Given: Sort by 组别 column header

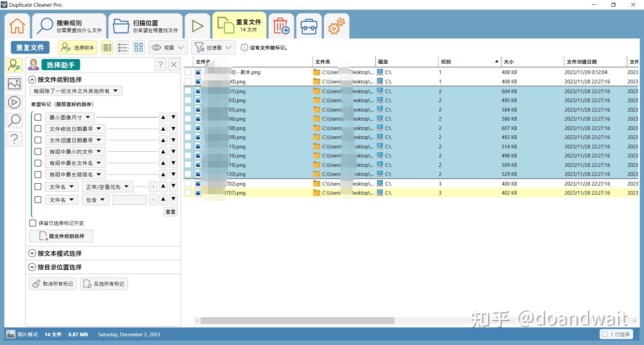Looking at the screenshot, I should coord(470,62).
